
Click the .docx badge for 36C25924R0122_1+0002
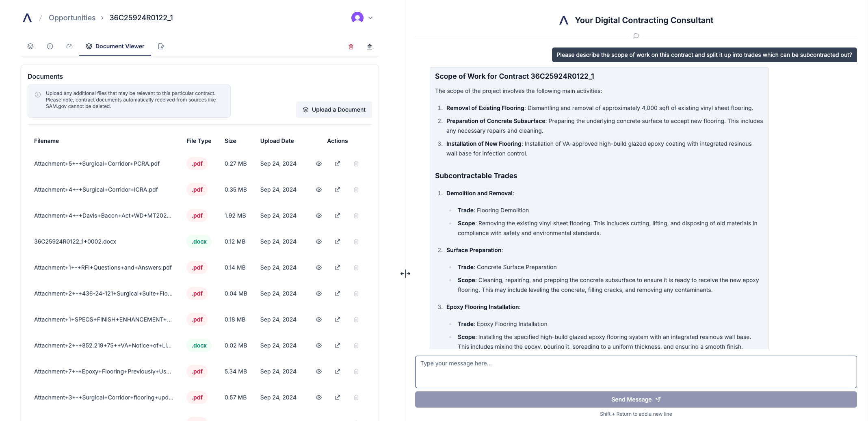pos(199,242)
